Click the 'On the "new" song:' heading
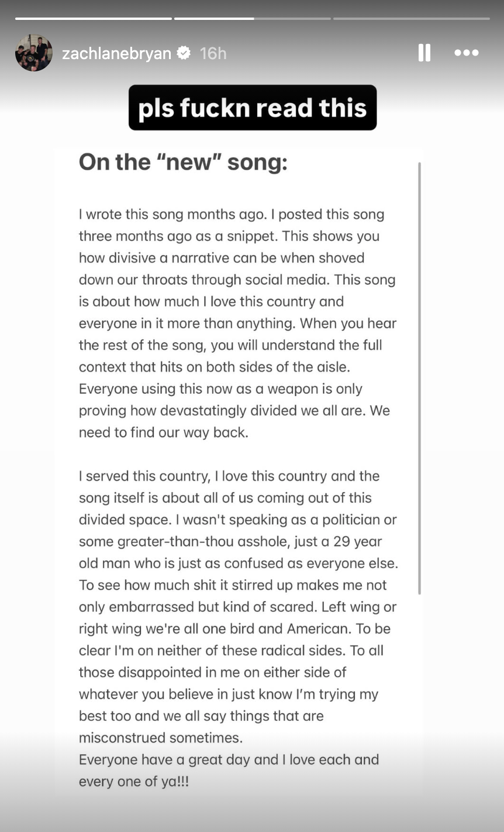The image size is (504, 832). [183, 162]
